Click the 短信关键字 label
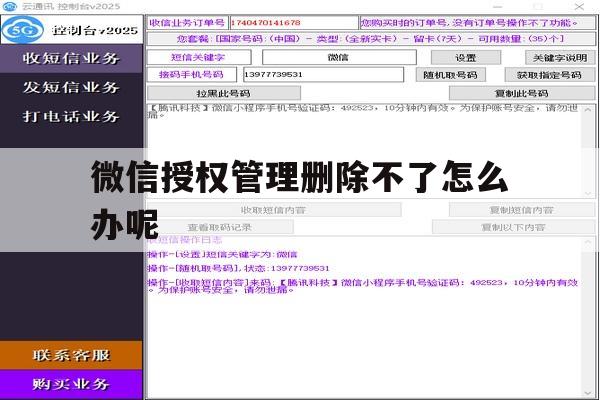The width and height of the screenshot is (600, 400). [198, 57]
